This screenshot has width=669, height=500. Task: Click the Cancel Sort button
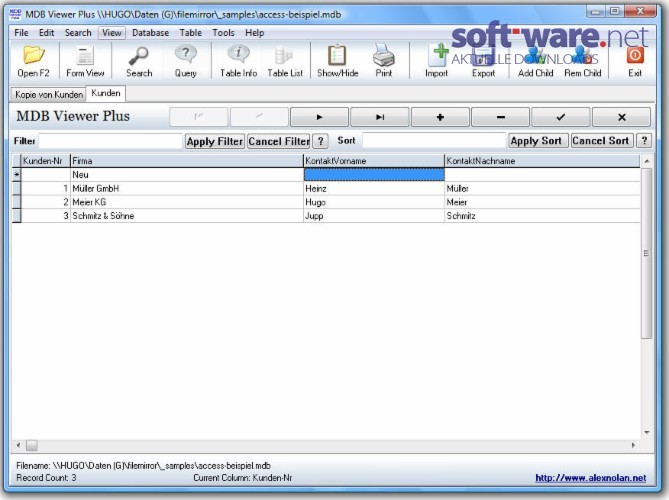point(600,141)
